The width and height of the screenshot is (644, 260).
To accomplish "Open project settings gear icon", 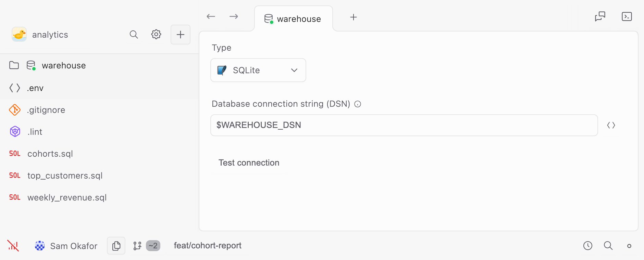I will [156, 35].
